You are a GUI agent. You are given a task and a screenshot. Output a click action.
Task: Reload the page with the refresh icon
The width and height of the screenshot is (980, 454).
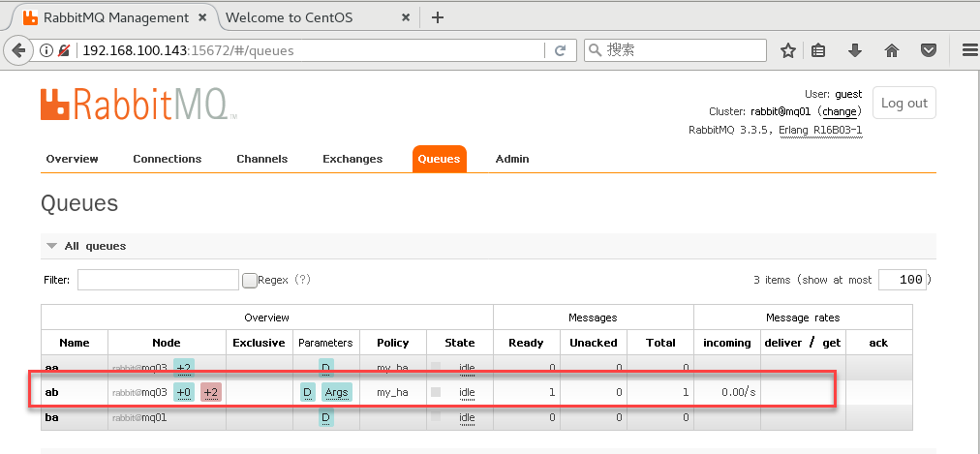pyautogui.click(x=561, y=50)
